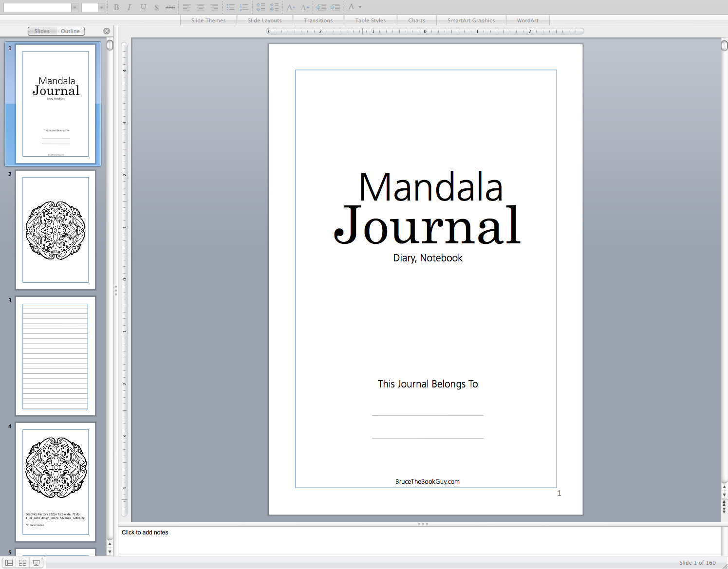Switch to Slide Sorter view
Viewport: 728px width, 569px height.
pyautogui.click(x=22, y=562)
